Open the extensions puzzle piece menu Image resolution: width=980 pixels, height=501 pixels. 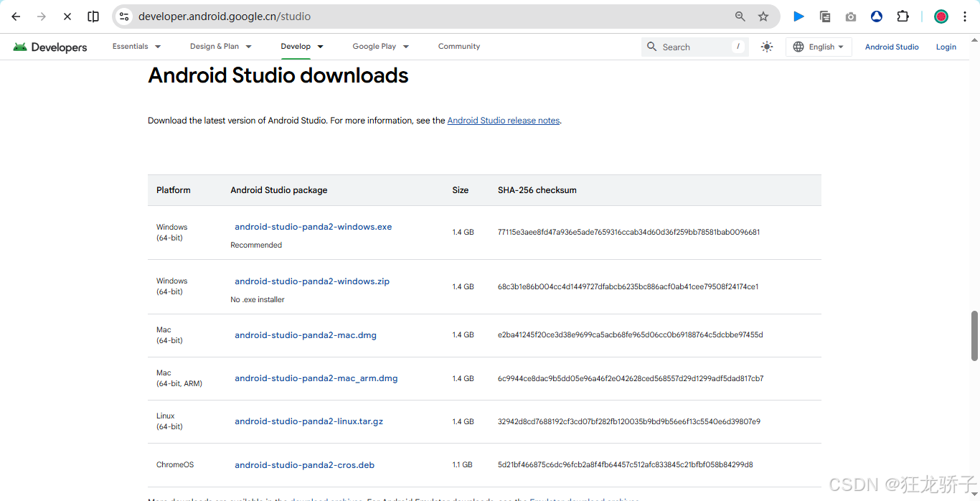click(903, 17)
